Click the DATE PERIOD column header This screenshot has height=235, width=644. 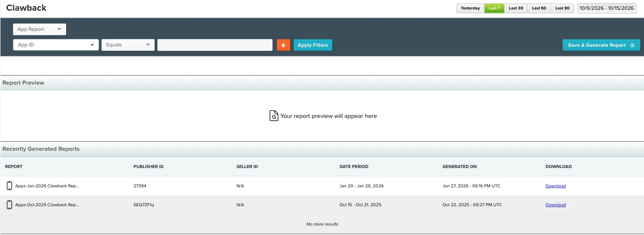pyautogui.click(x=354, y=167)
